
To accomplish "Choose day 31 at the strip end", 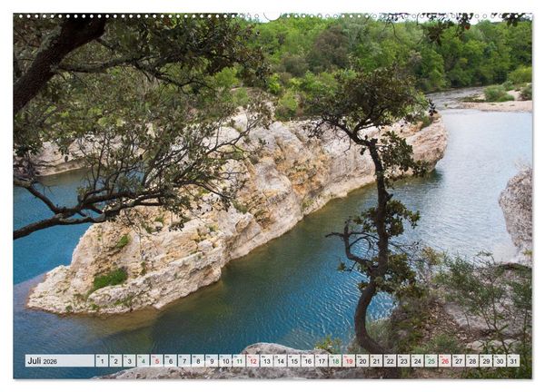I will point(513,361).
